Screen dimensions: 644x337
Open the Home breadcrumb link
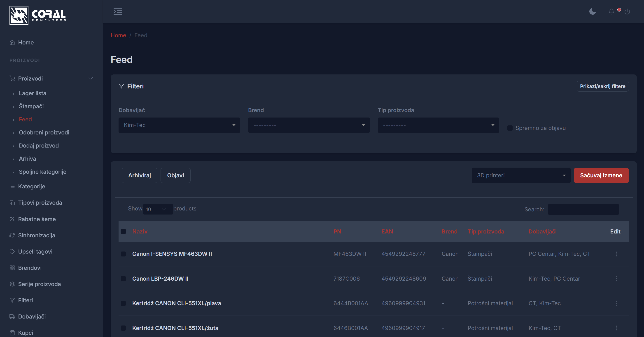tap(118, 35)
